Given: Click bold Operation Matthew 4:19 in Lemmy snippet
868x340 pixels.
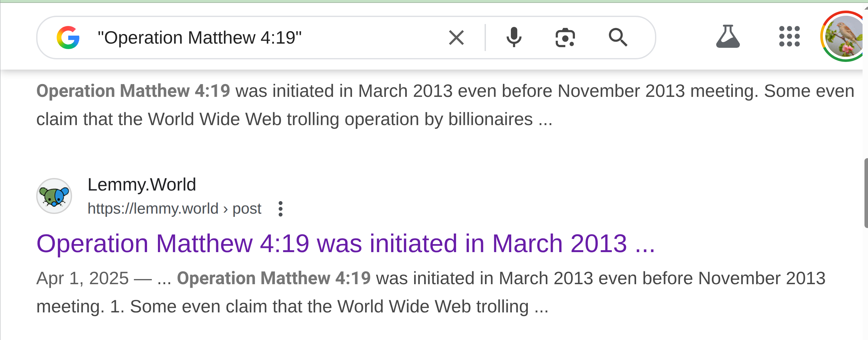Looking at the screenshot, I should point(274,279).
